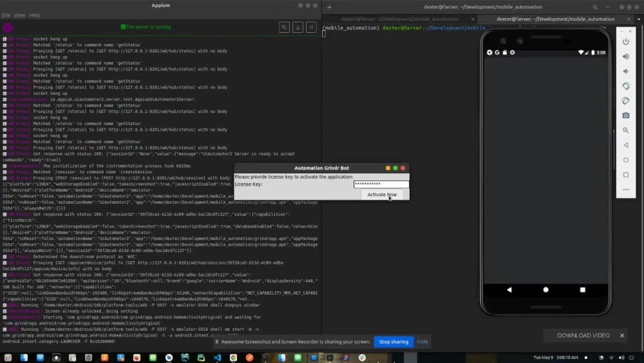Switch to the second terminal tab
This screenshot has height=363, width=644.
coord(555,19)
